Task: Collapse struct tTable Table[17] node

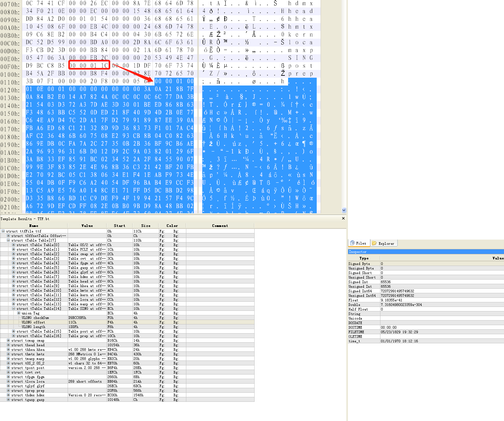Action: click(8, 240)
